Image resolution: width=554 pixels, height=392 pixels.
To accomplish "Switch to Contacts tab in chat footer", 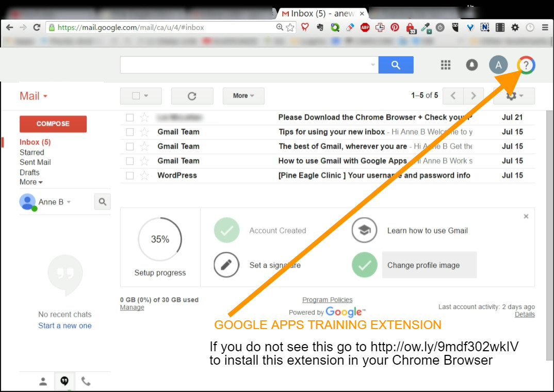I will click(x=43, y=381).
